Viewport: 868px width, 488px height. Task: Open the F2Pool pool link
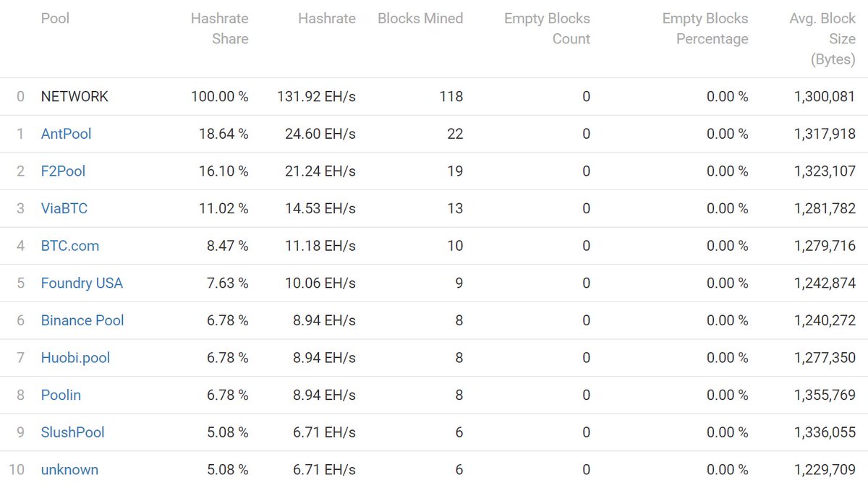click(x=63, y=171)
